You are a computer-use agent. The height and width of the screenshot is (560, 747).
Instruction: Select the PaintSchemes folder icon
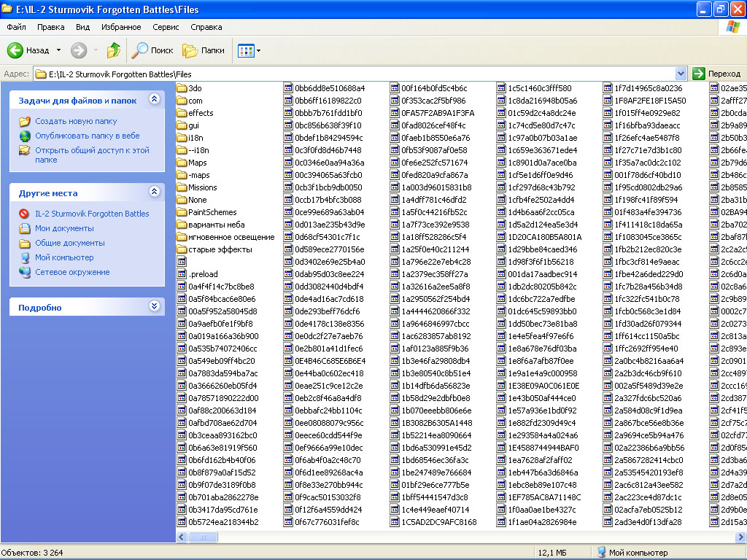(x=182, y=212)
